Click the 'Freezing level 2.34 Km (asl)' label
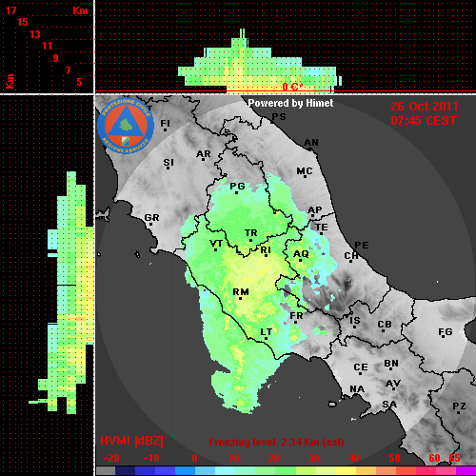The height and width of the screenshot is (476, 476). click(x=276, y=442)
